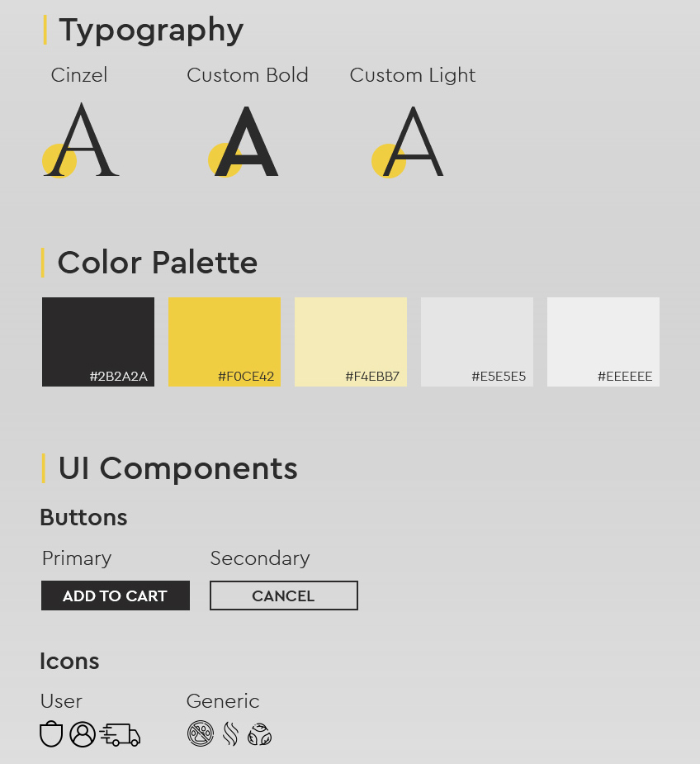Select the wavy steam lines icon
This screenshot has height=764, width=700.
coord(230,733)
